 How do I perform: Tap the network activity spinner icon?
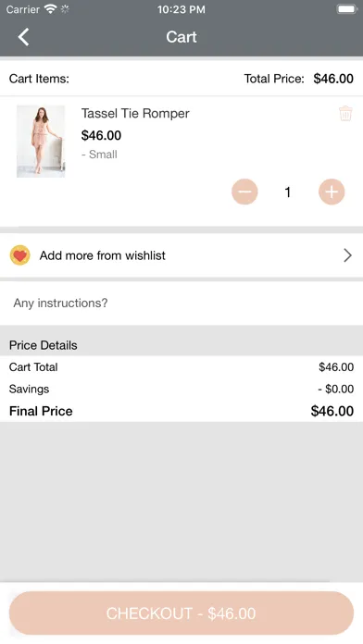click(65, 9)
